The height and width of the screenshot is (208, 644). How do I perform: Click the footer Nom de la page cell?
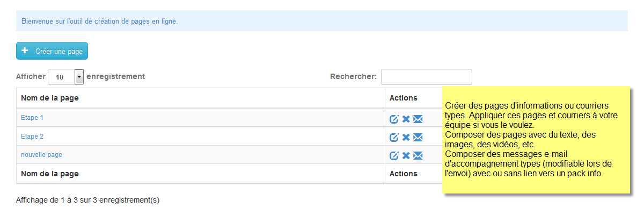201,174
